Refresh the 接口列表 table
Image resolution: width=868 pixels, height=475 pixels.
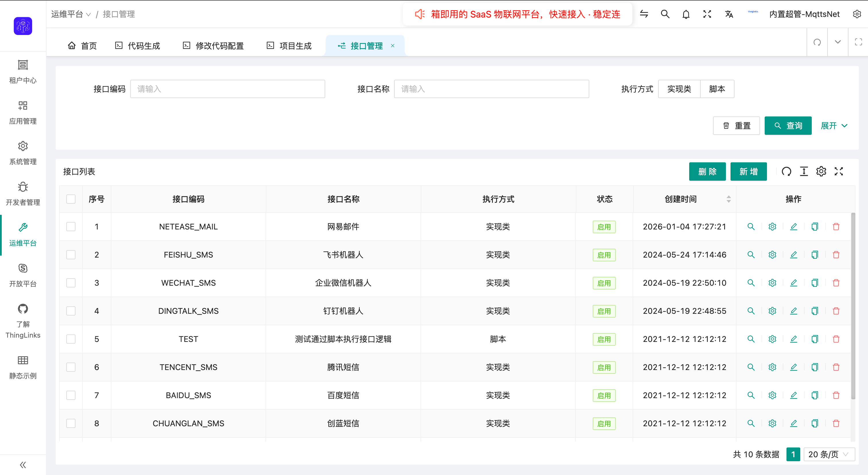coord(786,171)
